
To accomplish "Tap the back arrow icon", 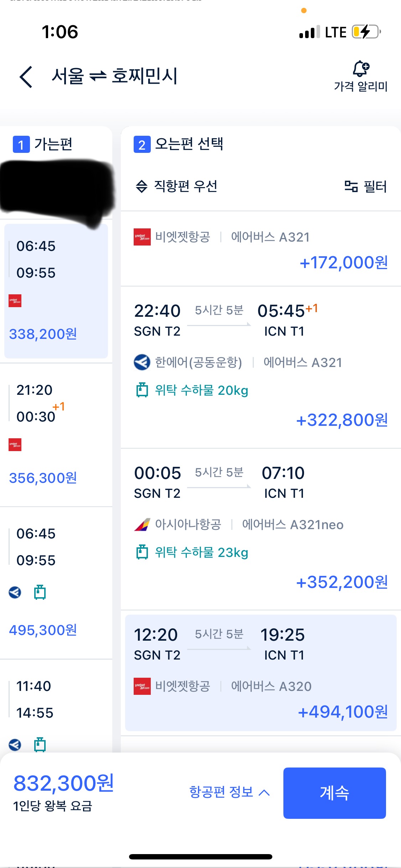I will click(x=26, y=77).
